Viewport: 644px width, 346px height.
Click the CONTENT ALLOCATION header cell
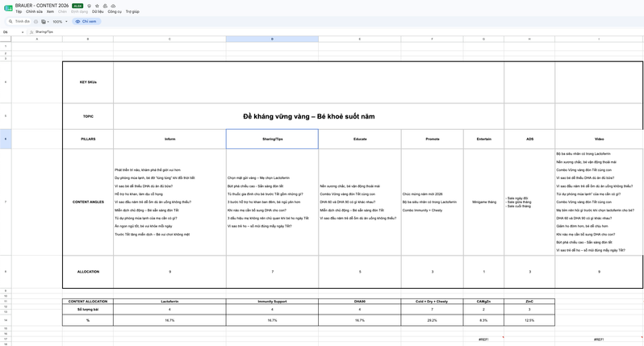pyautogui.click(x=88, y=302)
